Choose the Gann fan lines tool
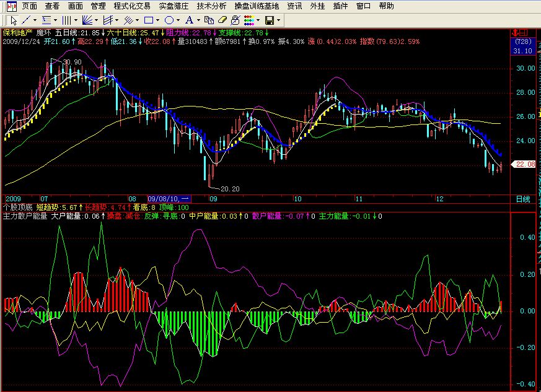Viewport: 541px width, 392px height. pyautogui.click(x=88, y=20)
